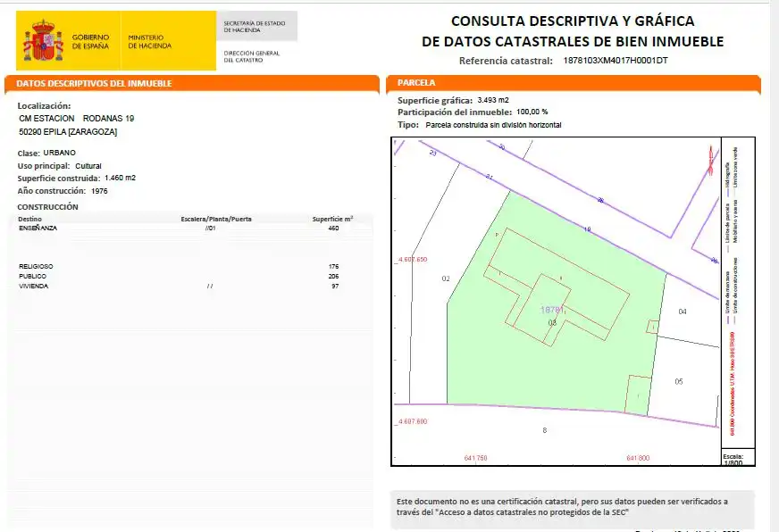Click the Superficie m² column header
This screenshot has width=779, height=532.
click(x=333, y=219)
